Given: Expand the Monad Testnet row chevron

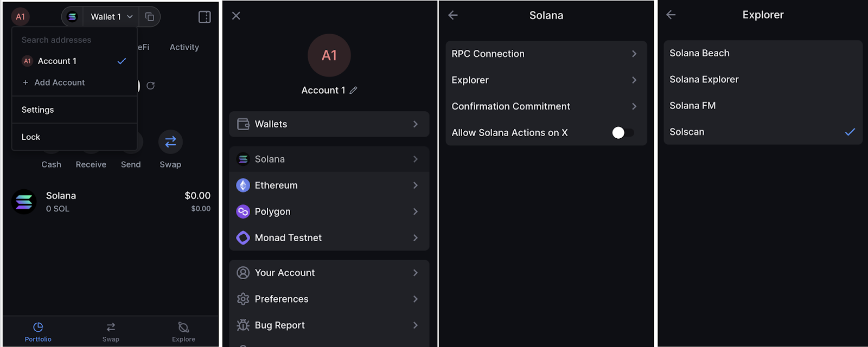Looking at the screenshot, I should tap(416, 237).
